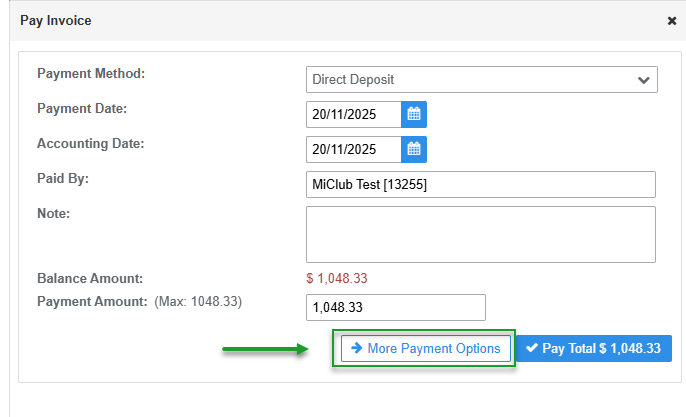Click into the Note text area
Viewport: 686px width, 417px height.
coord(481,235)
